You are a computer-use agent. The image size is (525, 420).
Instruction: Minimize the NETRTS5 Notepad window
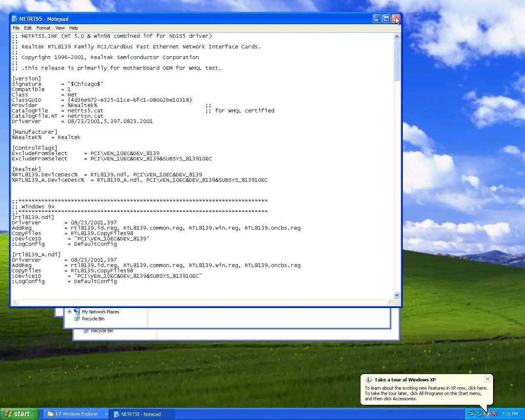pos(377,19)
